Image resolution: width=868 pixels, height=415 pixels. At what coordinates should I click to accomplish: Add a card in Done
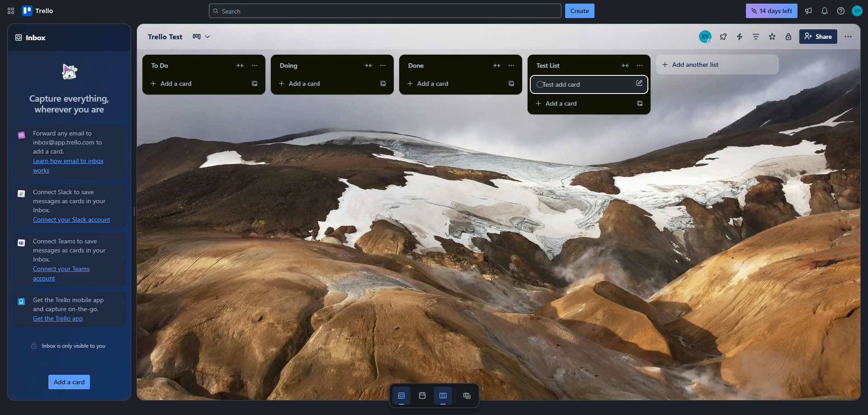pos(453,84)
